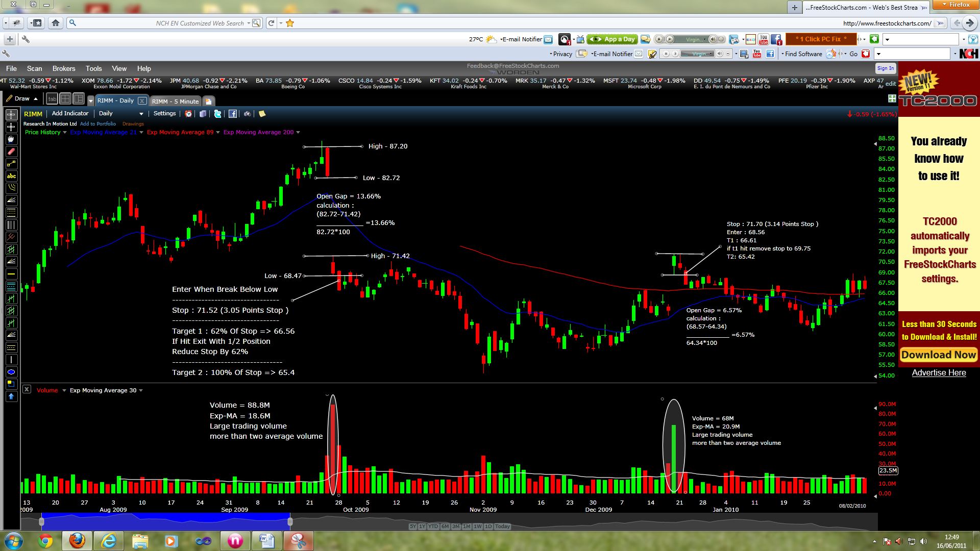This screenshot has height=551, width=980.
Task: Bookmark the page with the star icon
Action: click(290, 23)
